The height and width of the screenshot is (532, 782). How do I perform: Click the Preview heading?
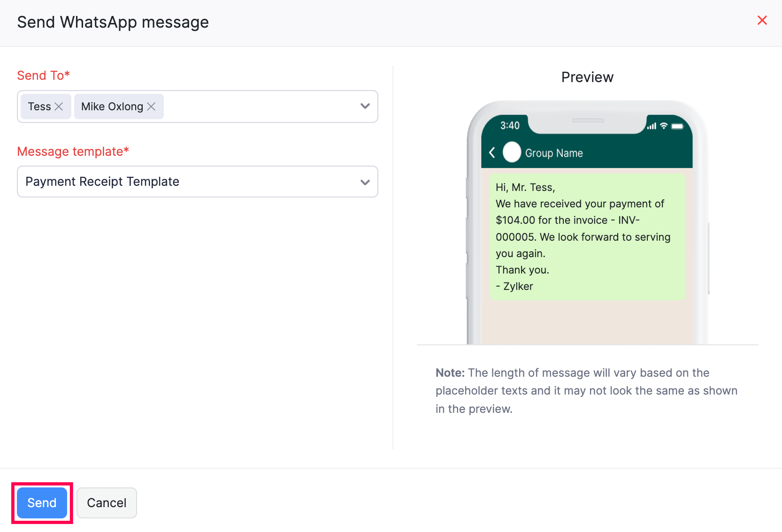(x=587, y=77)
